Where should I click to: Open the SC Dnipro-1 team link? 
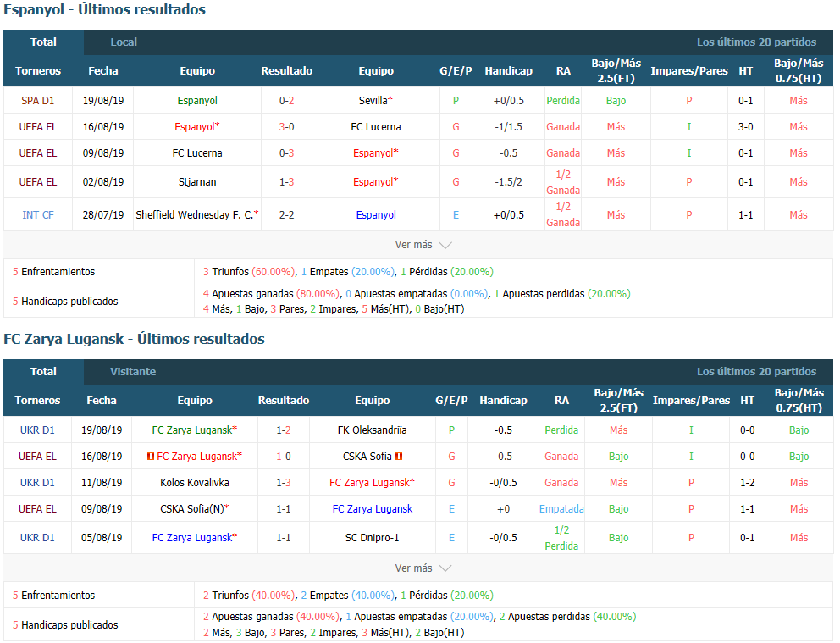coord(372,538)
